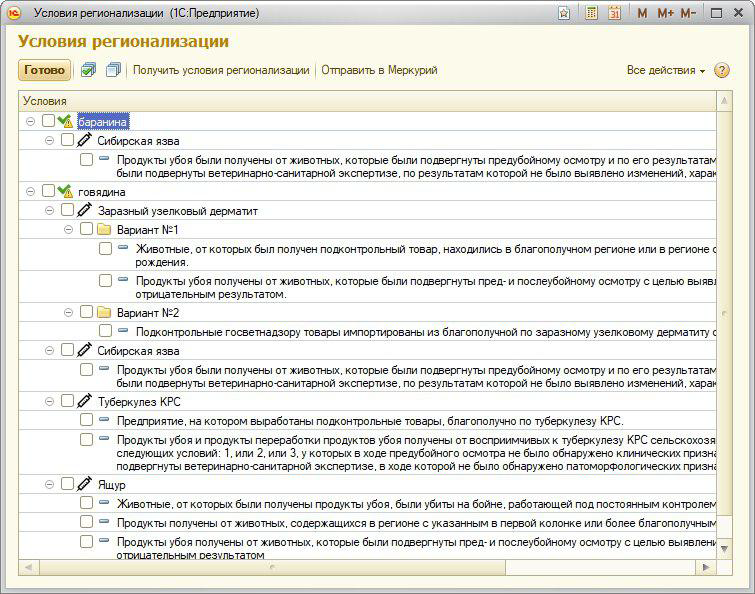Check the Вариант №1 checkbox
This screenshot has height=594, width=755.
86,229
